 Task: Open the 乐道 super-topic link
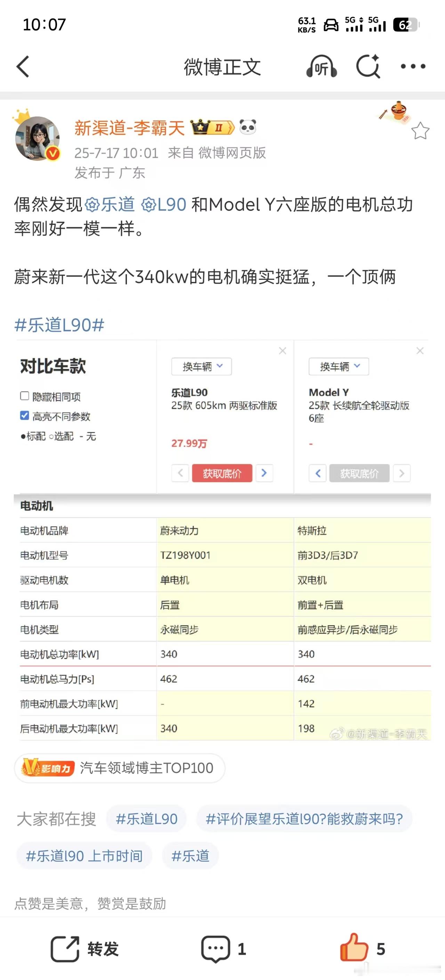[110, 205]
